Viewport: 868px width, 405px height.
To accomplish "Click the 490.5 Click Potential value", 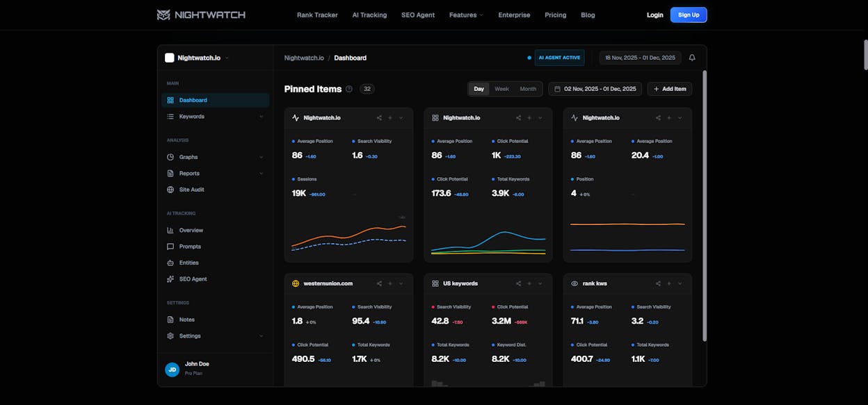I will point(303,358).
